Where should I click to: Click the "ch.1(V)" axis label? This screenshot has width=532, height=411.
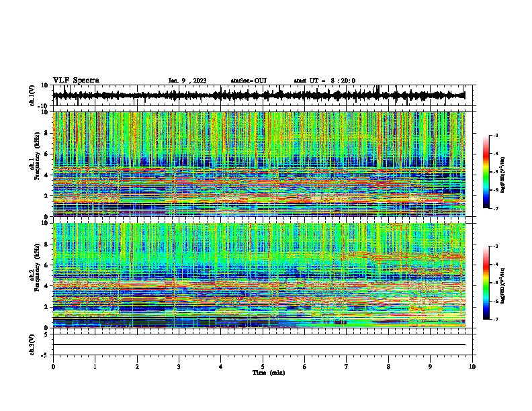pyautogui.click(x=32, y=95)
